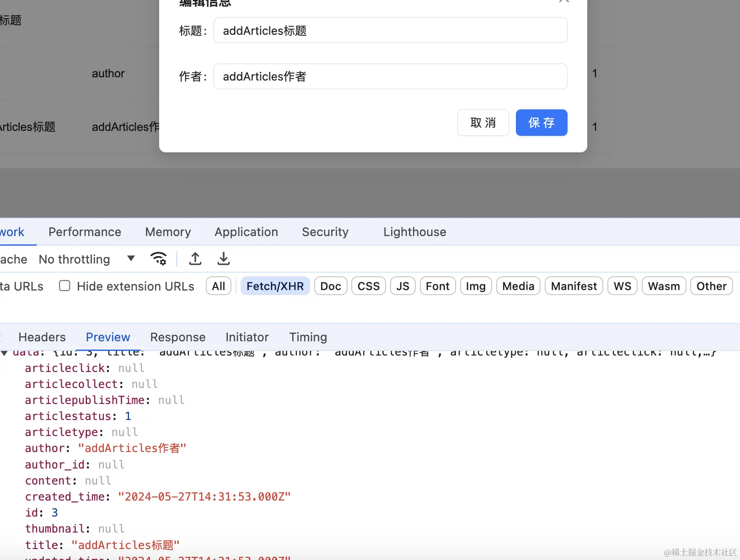
Task: Open the Lighthouse tab
Action: 415,232
